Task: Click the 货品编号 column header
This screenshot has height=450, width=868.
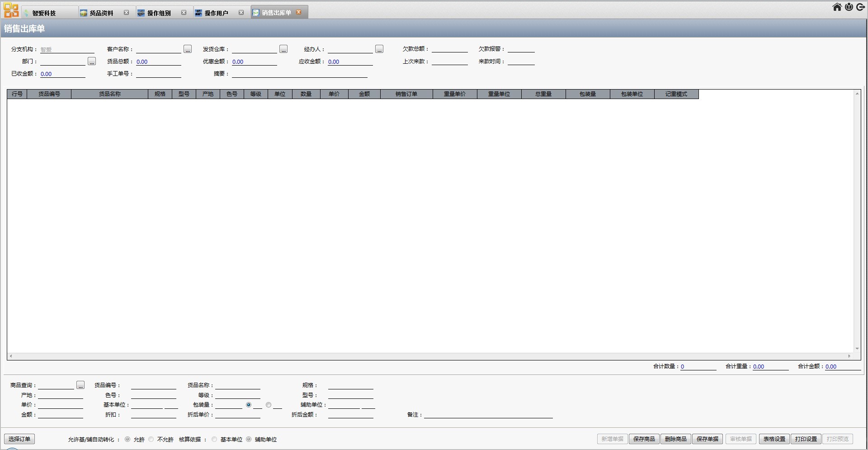Action: click(x=49, y=94)
